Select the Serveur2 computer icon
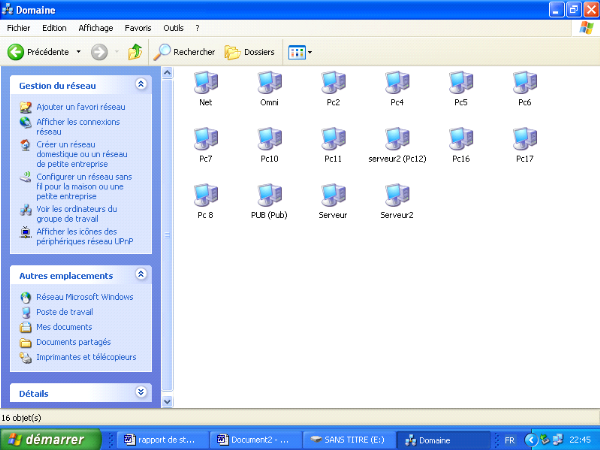Viewport: 600px width, 450px height. (397, 195)
